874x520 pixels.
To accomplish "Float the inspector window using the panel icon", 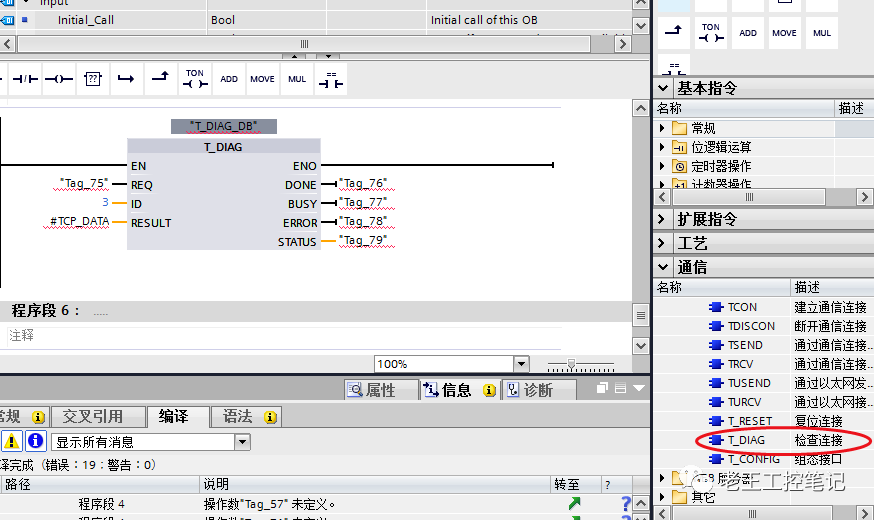I will (602, 388).
